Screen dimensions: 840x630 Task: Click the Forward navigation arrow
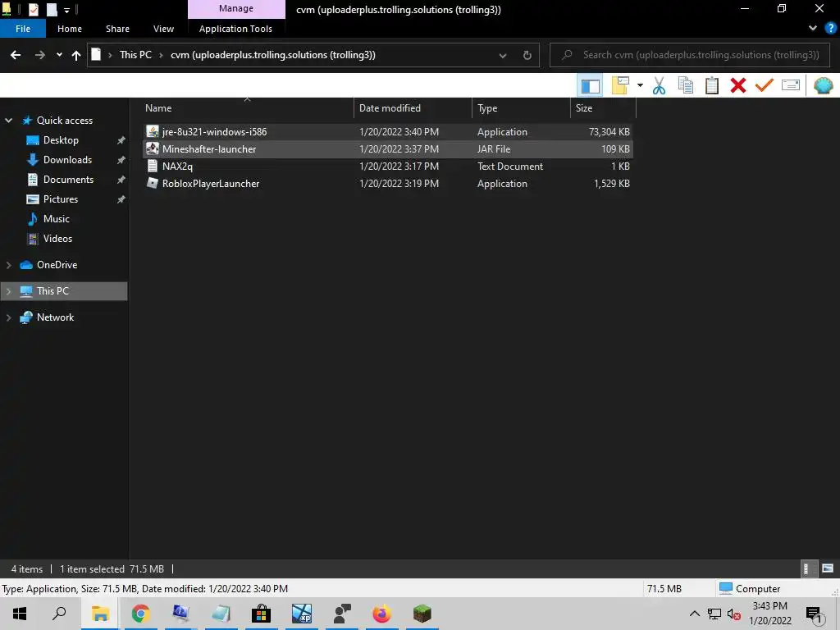pos(39,55)
